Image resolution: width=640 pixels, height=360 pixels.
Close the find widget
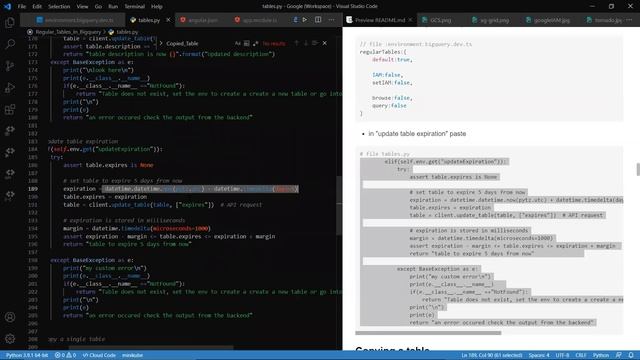[324, 43]
